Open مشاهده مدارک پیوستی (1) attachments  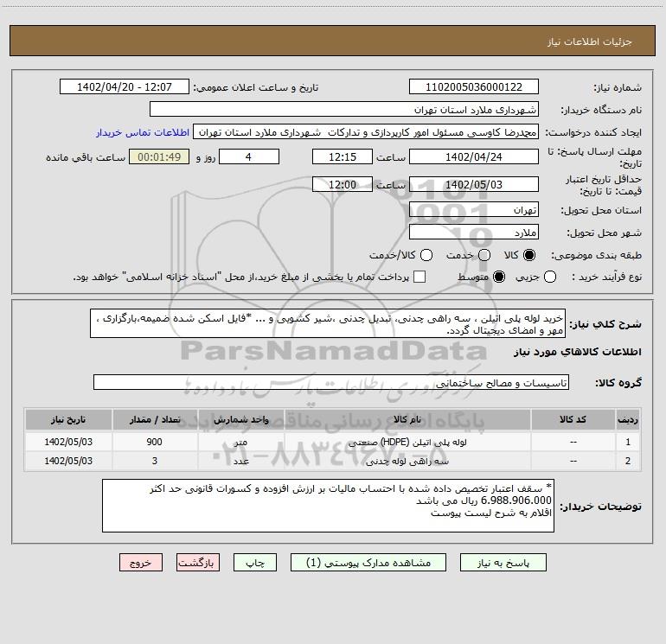pos(368,563)
